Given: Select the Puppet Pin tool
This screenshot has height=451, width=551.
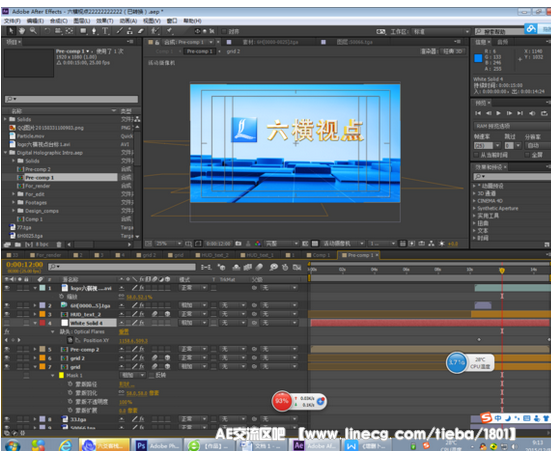Looking at the screenshot, I should (170, 31).
